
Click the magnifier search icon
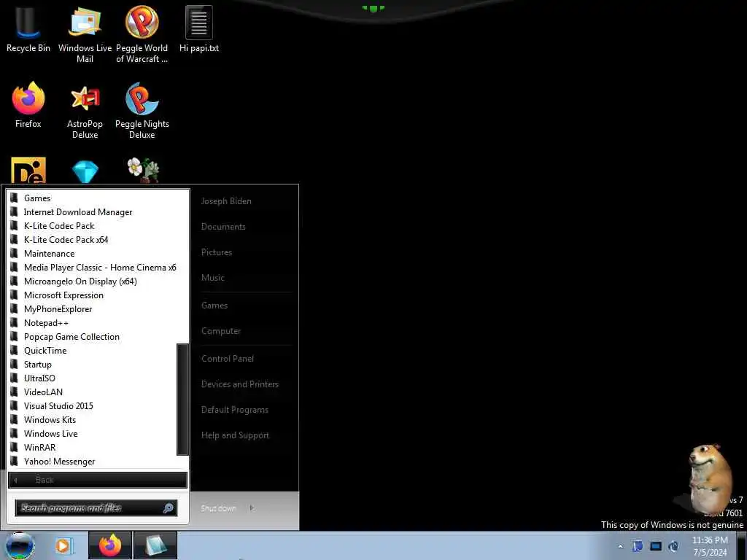pyautogui.click(x=169, y=508)
